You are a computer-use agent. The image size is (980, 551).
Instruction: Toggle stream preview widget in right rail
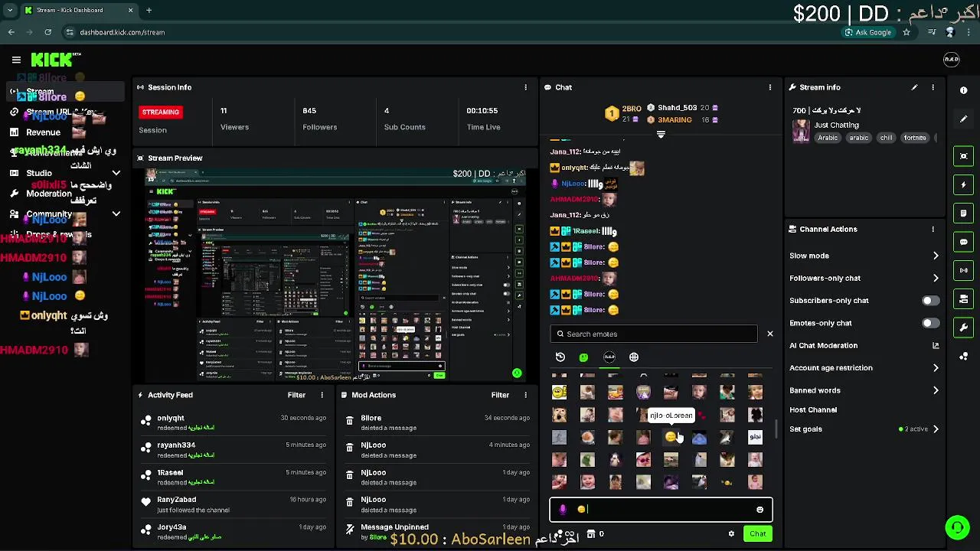click(963, 156)
